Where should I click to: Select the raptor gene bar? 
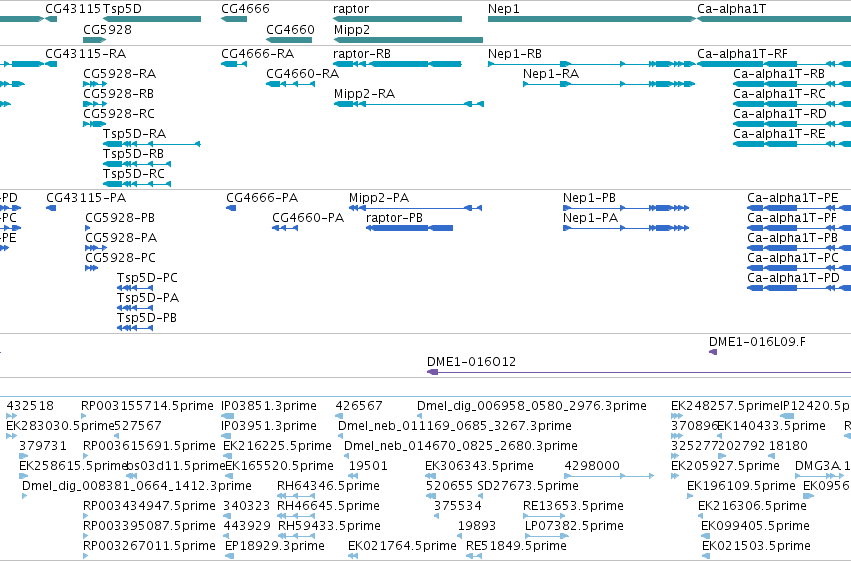397,19
